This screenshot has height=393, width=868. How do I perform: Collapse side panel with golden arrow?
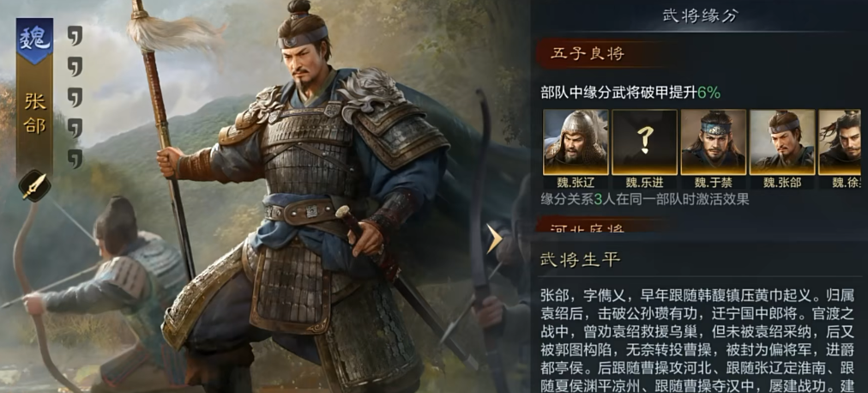pyautogui.click(x=493, y=239)
